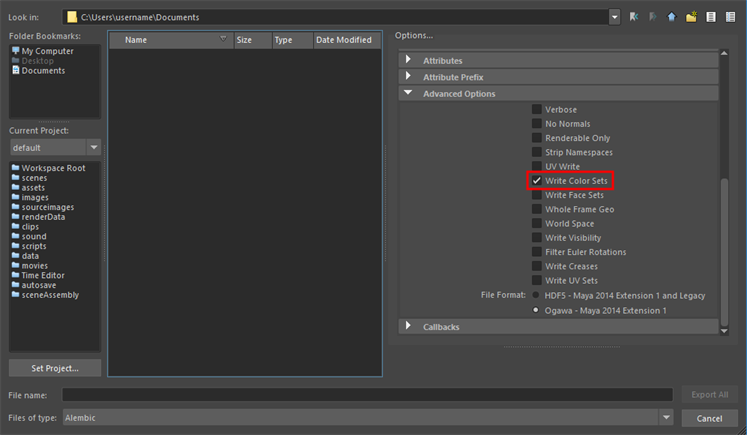Open Workspace Root folder
This screenshot has height=435, width=747.
pos(49,168)
